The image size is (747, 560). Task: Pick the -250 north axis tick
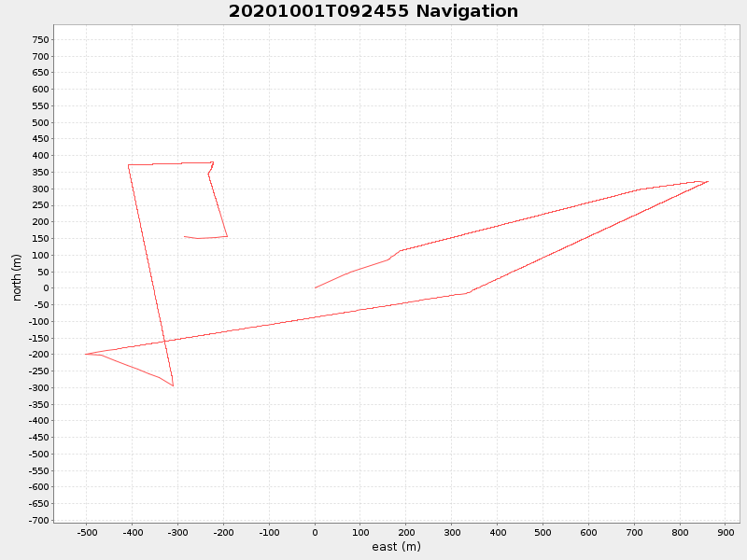tap(39, 371)
